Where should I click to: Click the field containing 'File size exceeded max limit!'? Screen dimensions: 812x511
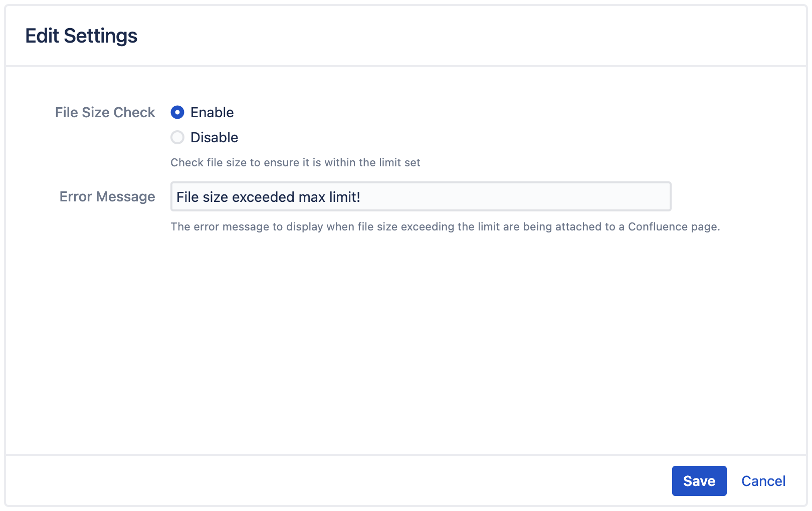pyautogui.click(x=421, y=197)
